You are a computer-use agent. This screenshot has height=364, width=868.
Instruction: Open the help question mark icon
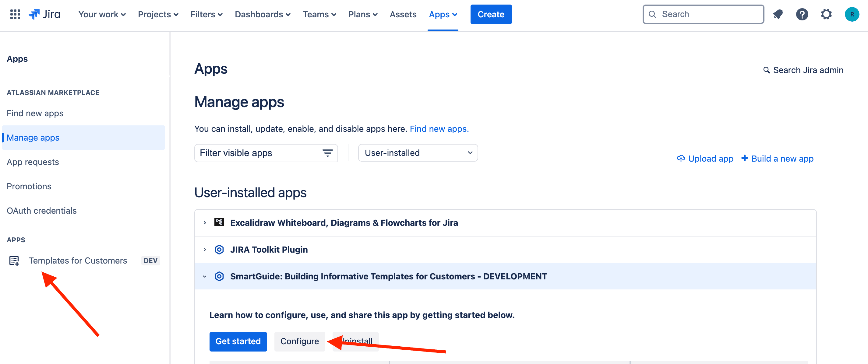(x=802, y=14)
